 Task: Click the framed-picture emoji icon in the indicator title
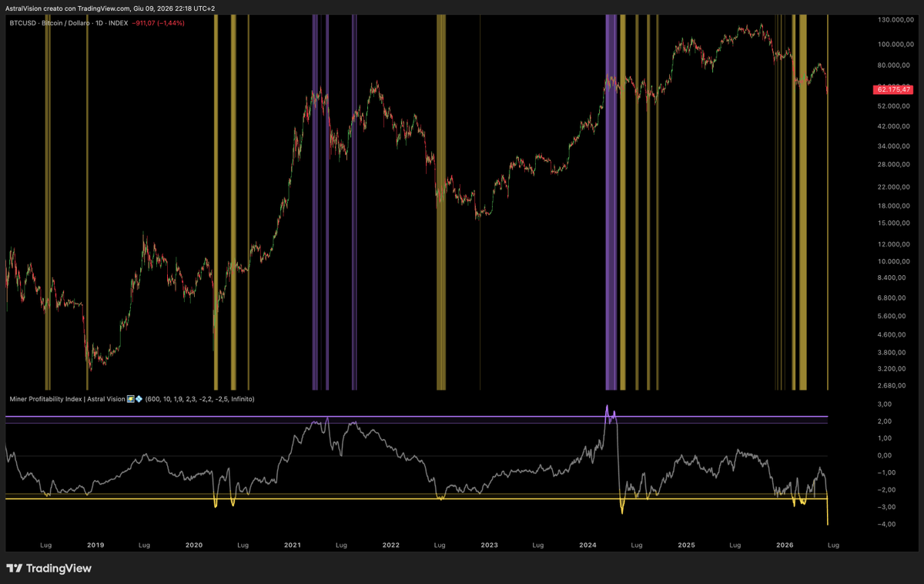pyautogui.click(x=131, y=399)
